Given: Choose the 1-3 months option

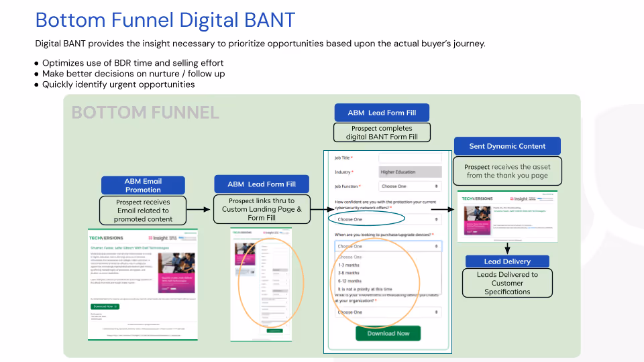Looking at the screenshot, I should tap(349, 265).
